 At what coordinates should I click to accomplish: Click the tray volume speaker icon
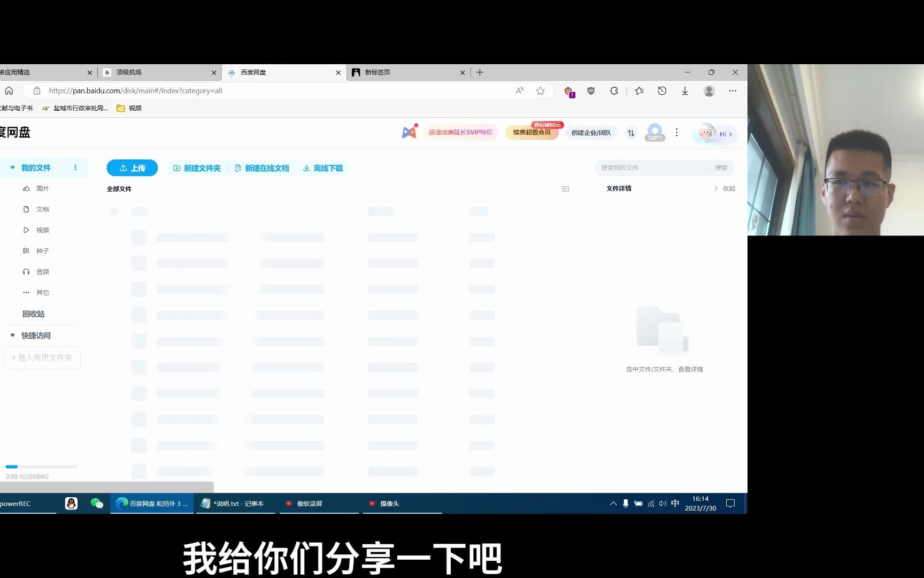(x=663, y=504)
